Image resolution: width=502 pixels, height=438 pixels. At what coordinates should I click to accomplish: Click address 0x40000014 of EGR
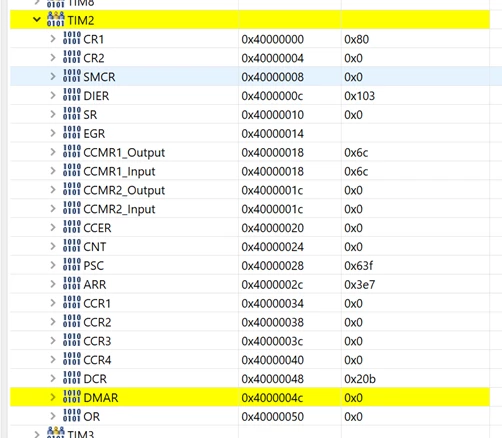(273, 134)
